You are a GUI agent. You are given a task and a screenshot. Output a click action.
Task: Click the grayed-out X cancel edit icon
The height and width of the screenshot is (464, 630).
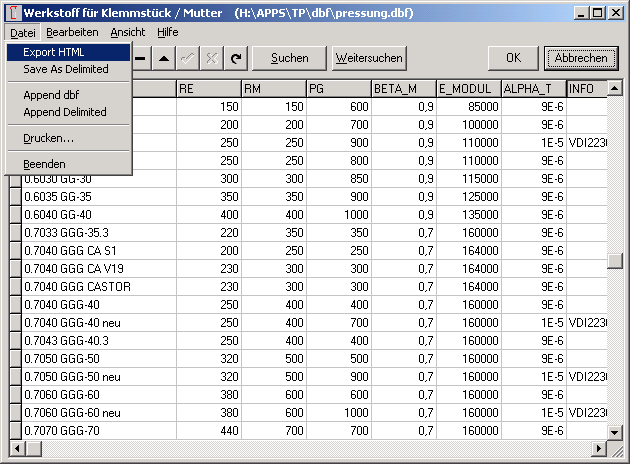[x=212, y=58]
